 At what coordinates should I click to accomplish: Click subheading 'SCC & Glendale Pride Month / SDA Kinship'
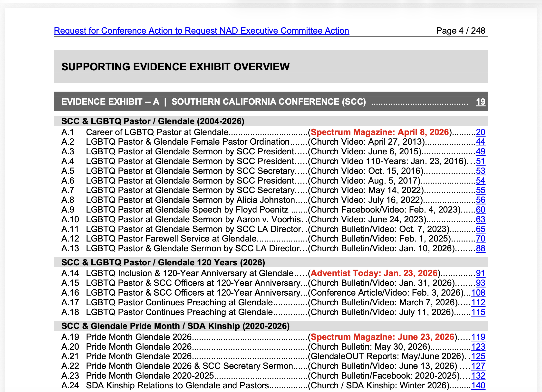coord(151,326)
